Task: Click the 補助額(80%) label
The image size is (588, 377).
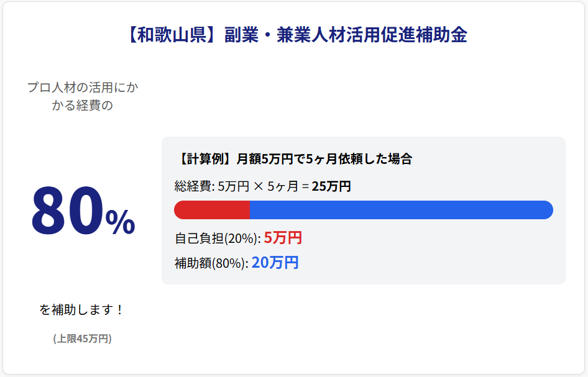Action: coord(211,263)
